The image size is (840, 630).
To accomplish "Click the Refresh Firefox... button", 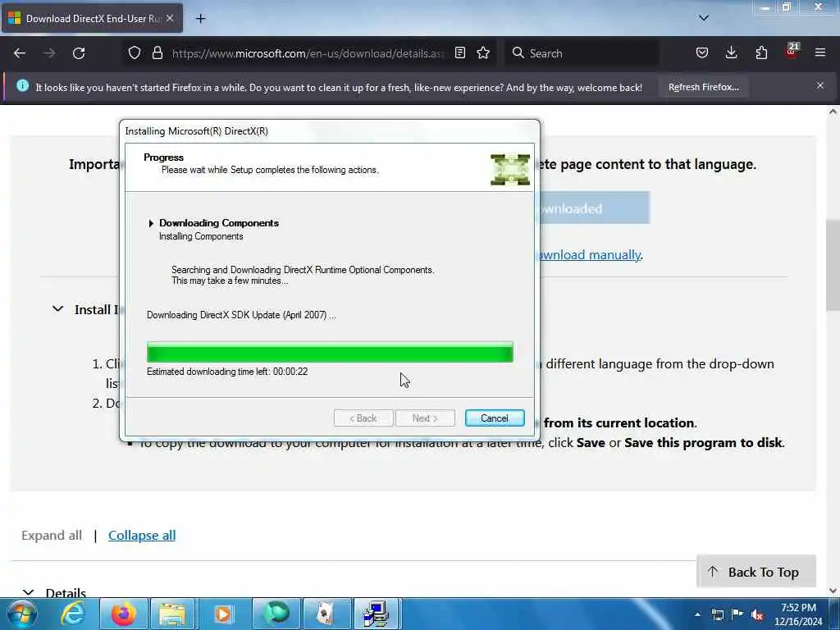I will click(x=703, y=87).
